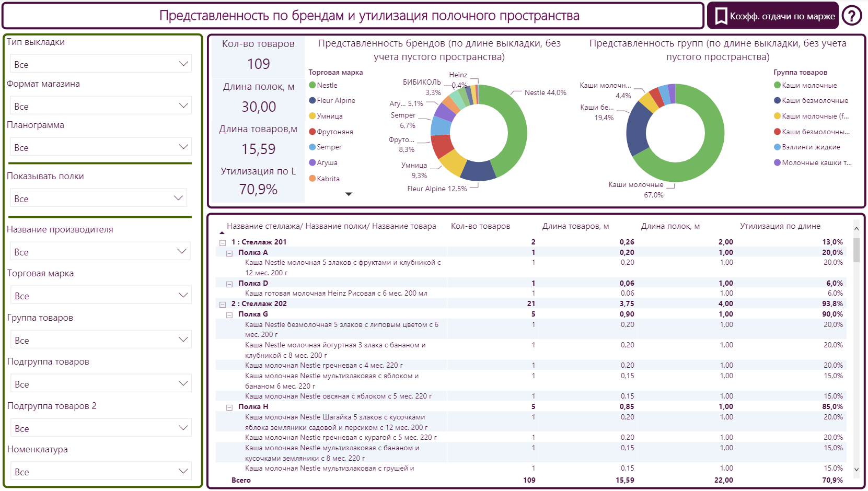Click the 'Кол-во товаров' 109 card
The height and width of the screenshot is (491, 868).
258,56
